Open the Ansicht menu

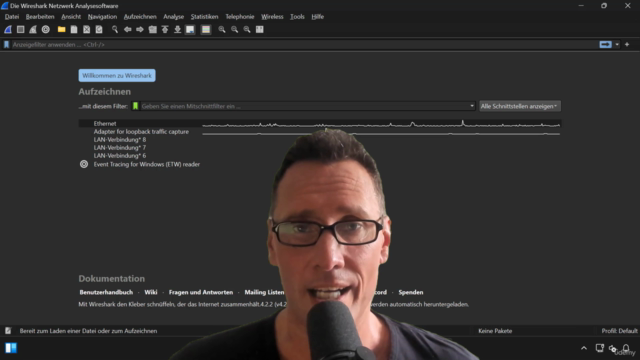(71, 17)
